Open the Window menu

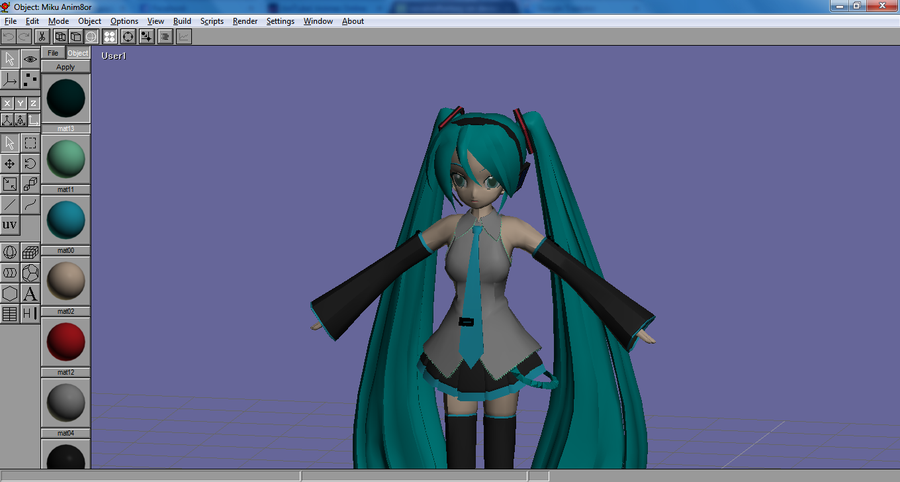[x=318, y=21]
